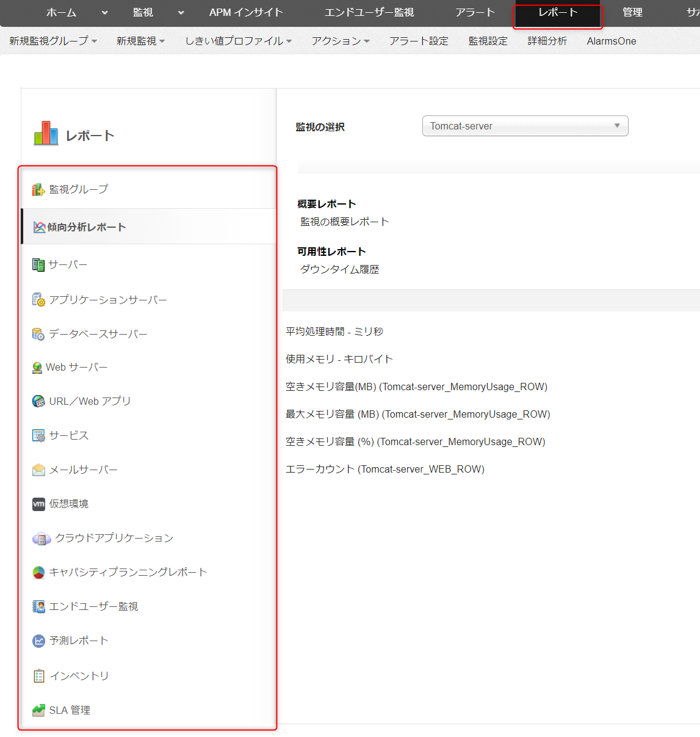Select 予測レポート text in sidebar
Image resolution: width=700 pixels, height=737 pixels.
click(79, 641)
